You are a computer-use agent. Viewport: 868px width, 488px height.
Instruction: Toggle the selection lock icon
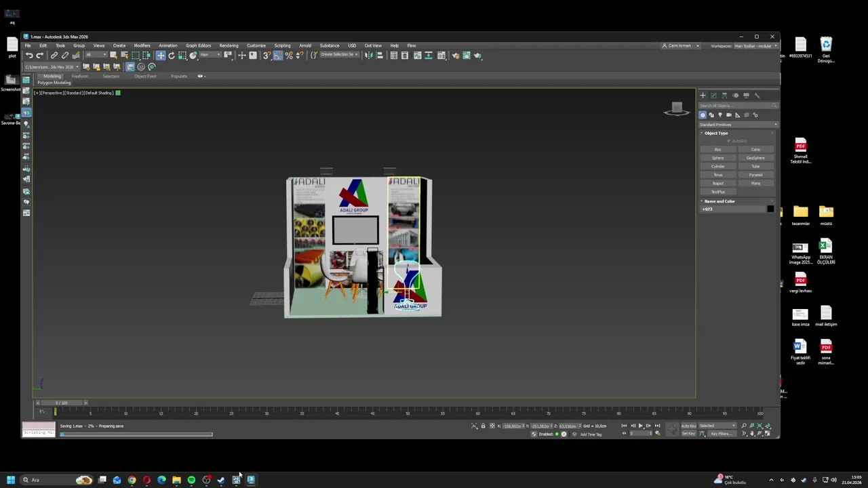point(483,426)
